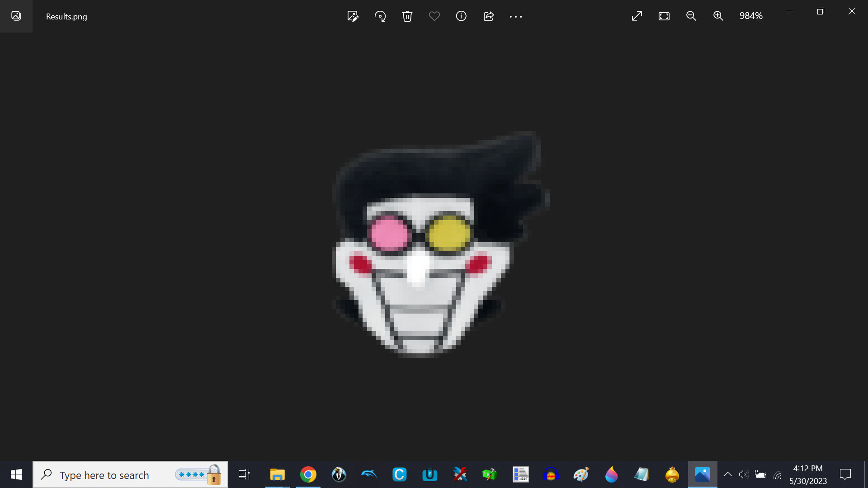Open Wi-Fi network settings in tray
The image size is (868, 488).
pos(778,474)
